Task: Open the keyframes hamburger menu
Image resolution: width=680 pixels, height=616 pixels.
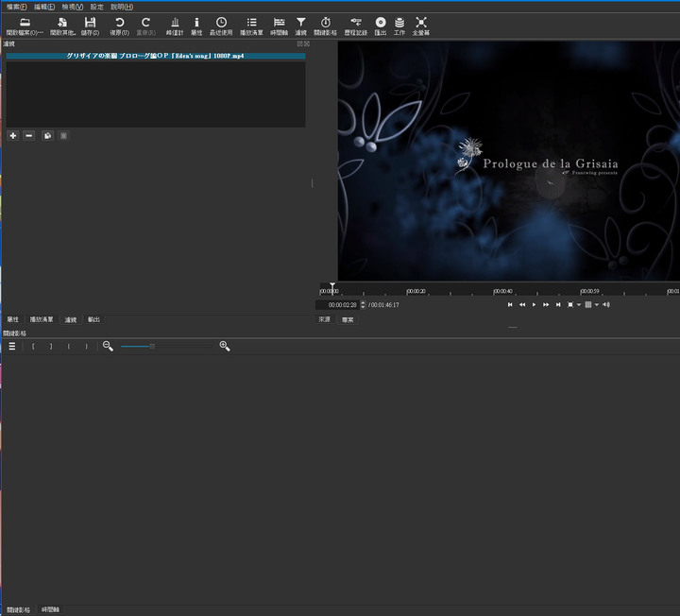Action: point(12,346)
